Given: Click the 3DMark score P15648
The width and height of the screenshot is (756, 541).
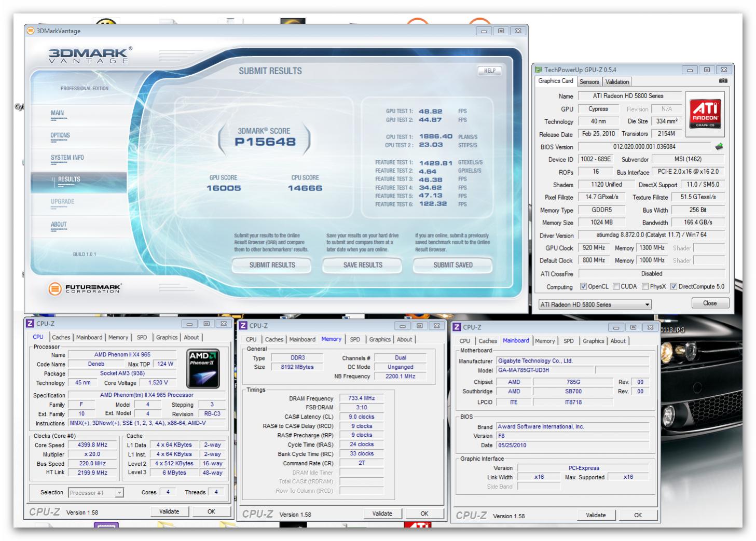Looking at the screenshot, I should [265, 142].
